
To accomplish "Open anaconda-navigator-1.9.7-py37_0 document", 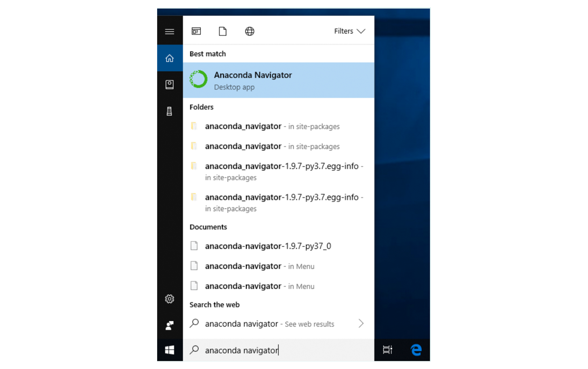I will [x=268, y=246].
